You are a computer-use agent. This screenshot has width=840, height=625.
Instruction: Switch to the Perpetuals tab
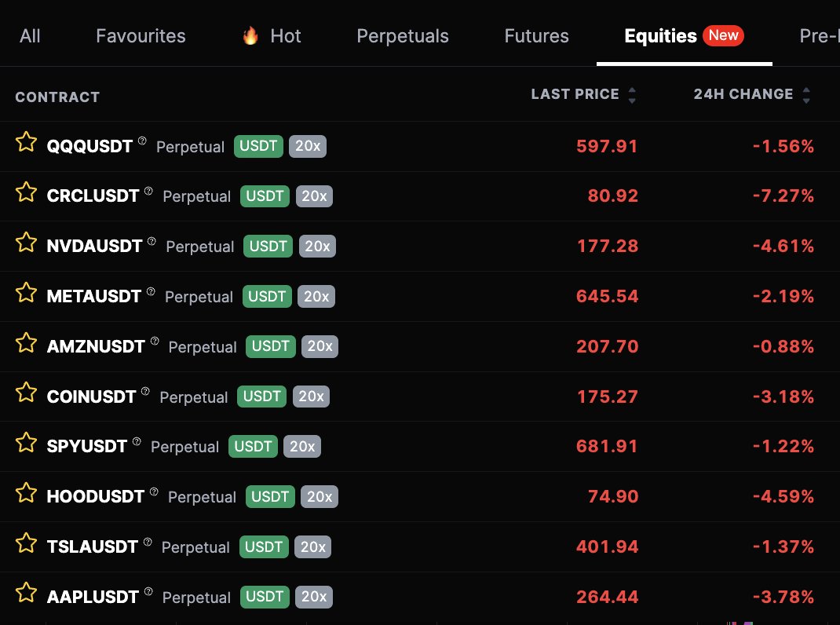[x=403, y=35]
